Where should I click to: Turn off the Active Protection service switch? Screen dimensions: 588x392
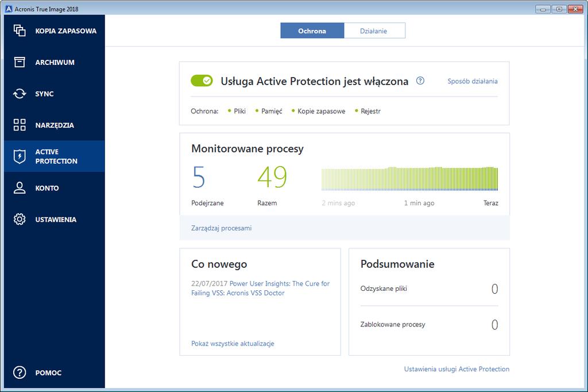pyautogui.click(x=202, y=80)
